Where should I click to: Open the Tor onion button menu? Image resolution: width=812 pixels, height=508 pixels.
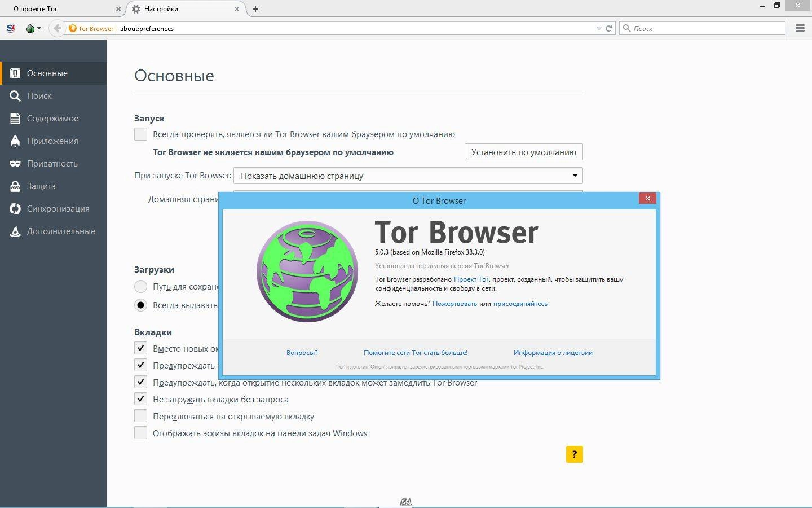[33, 28]
